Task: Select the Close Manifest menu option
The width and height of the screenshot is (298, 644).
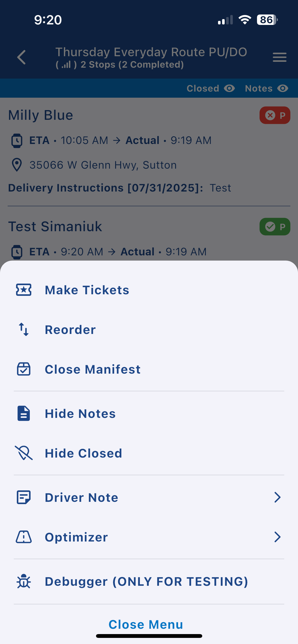Action: tap(93, 369)
